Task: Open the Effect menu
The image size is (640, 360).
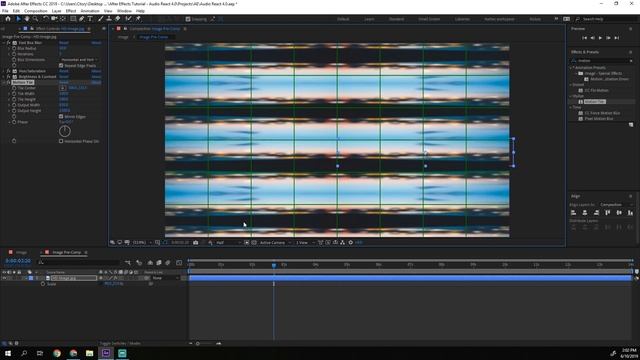Action: [x=71, y=11]
